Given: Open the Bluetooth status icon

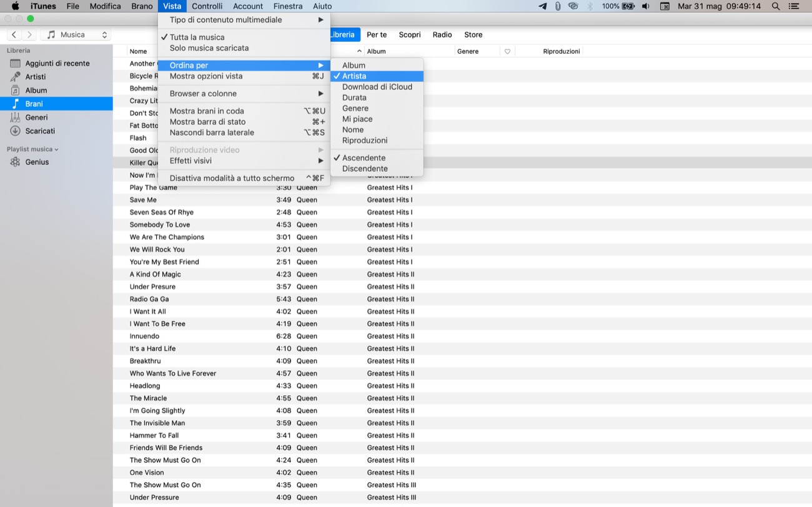Looking at the screenshot, I should (590, 6).
